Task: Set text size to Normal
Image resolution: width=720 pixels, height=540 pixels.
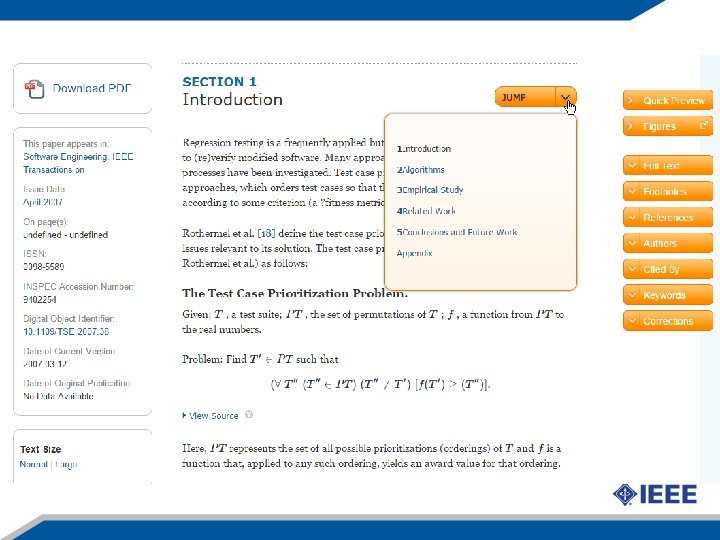Action: 34,464
